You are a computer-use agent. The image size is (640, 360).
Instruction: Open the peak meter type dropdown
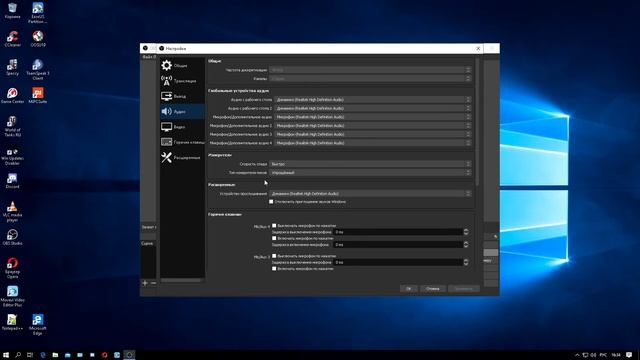(370, 172)
